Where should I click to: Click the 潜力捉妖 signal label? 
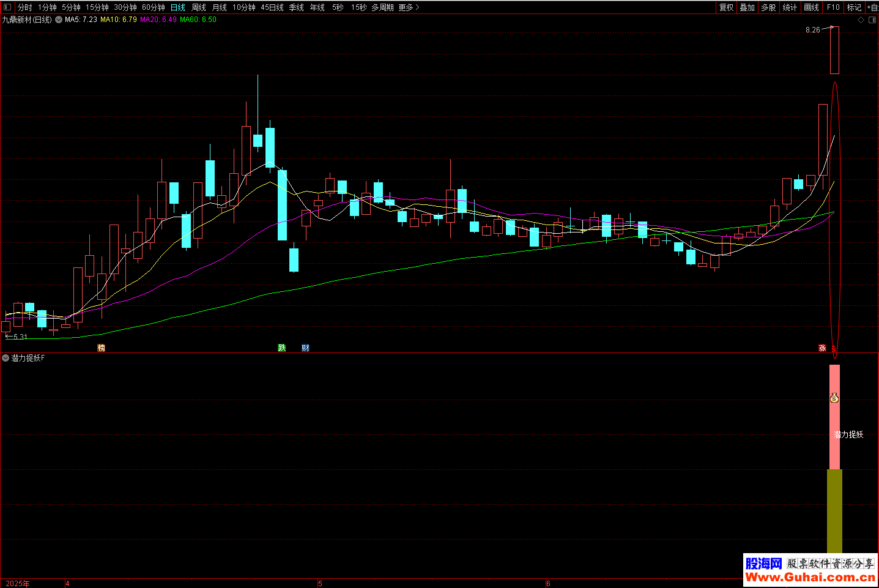point(849,434)
